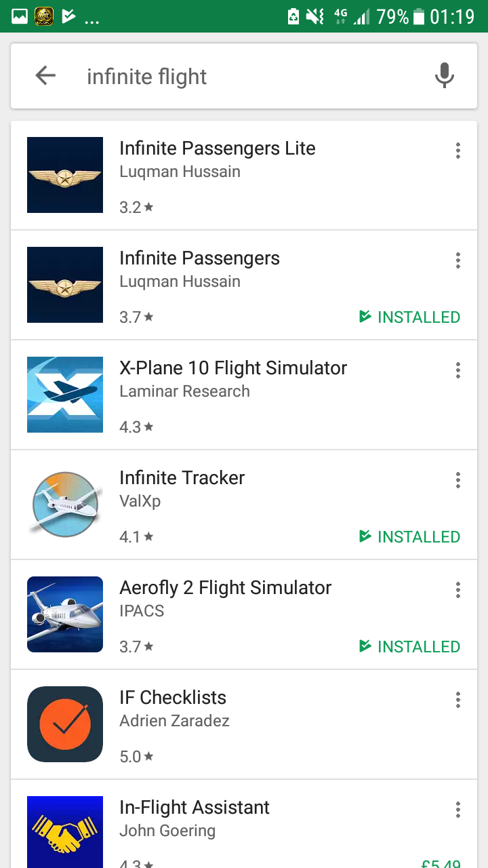
Task: Tap INSTALLED label on Infinite Tracker
Action: pyautogui.click(x=410, y=537)
